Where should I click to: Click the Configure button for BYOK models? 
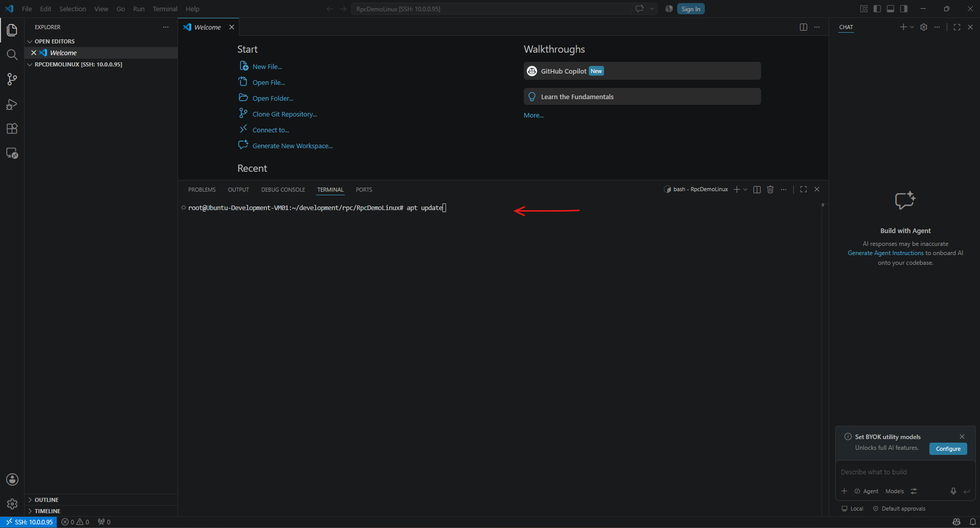948,449
